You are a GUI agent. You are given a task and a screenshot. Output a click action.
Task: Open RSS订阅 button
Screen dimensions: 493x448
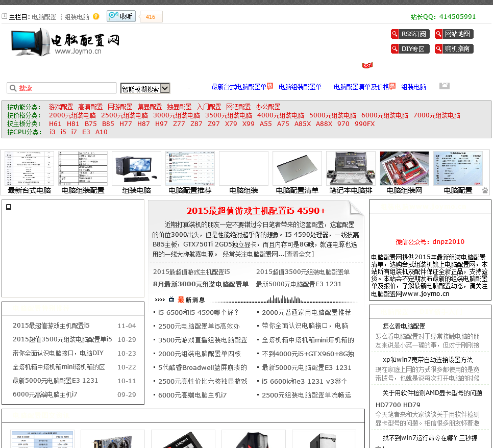pyautogui.click(x=410, y=34)
